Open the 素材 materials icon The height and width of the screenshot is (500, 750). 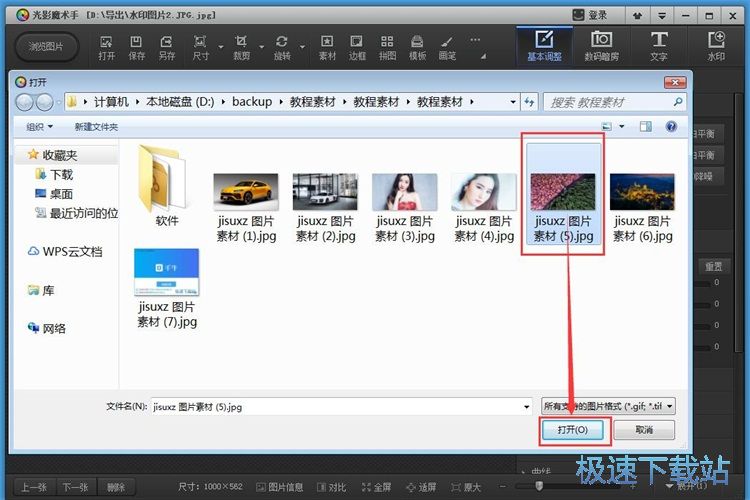click(327, 48)
